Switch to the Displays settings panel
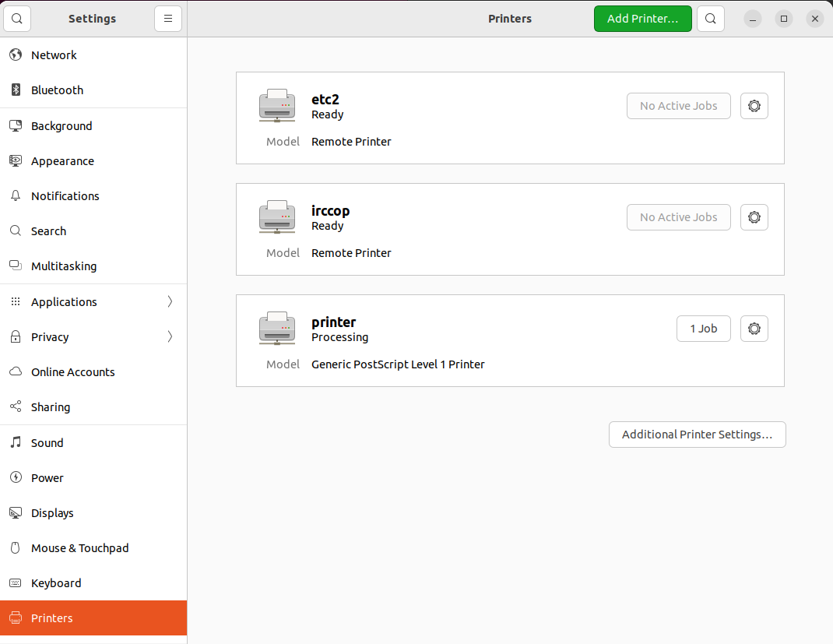 click(52, 513)
